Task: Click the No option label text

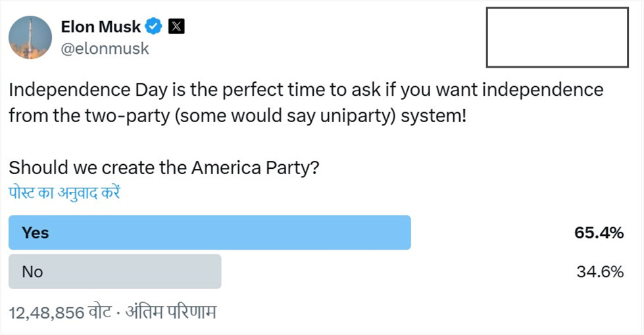Action: pos(32,271)
